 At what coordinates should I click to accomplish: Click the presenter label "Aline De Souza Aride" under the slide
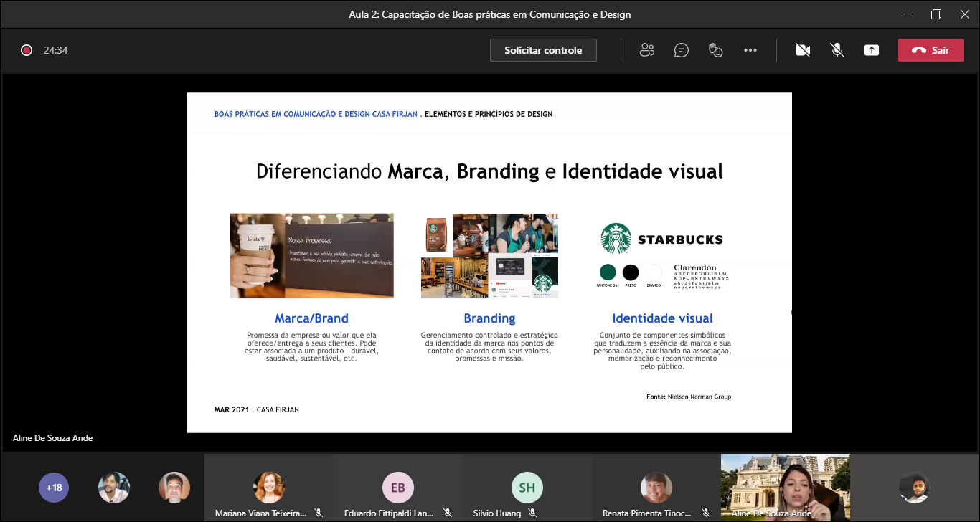pos(52,437)
